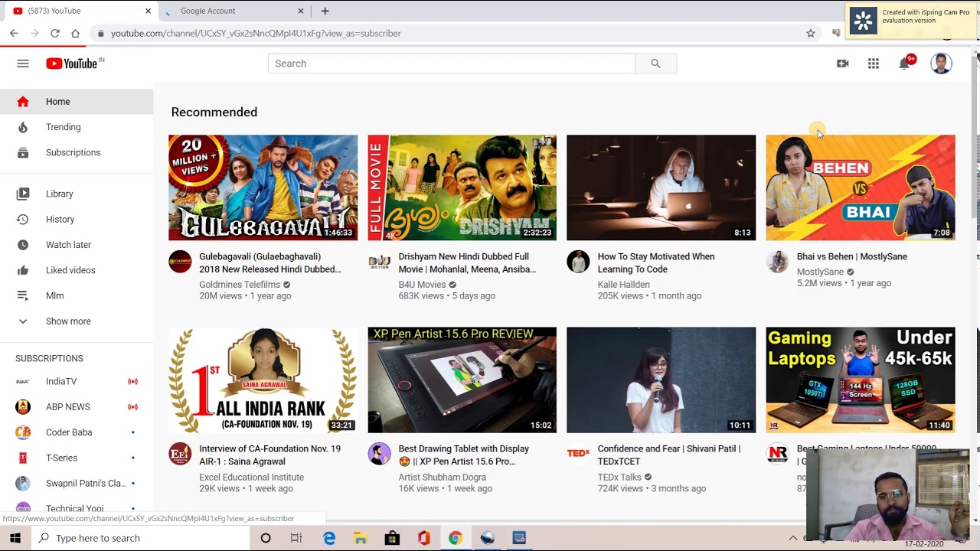Screen dimensions: 980x551
Task: Bookmark this page with the star icon
Action: [x=811, y=33]
